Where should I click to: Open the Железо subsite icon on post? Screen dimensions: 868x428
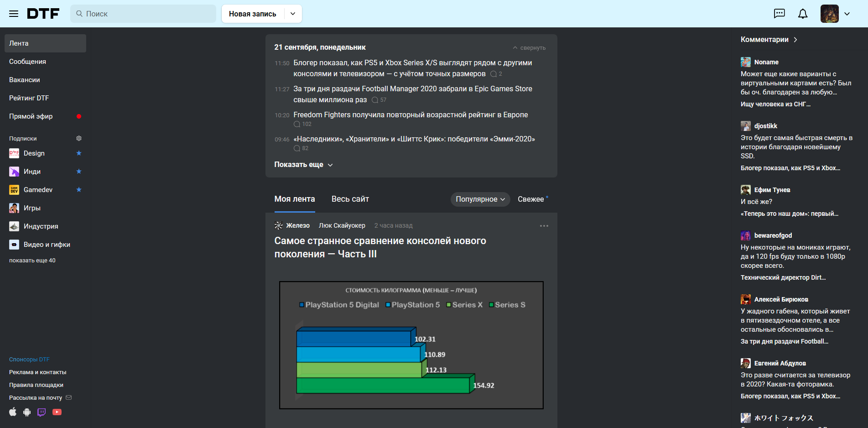(279, 225)
